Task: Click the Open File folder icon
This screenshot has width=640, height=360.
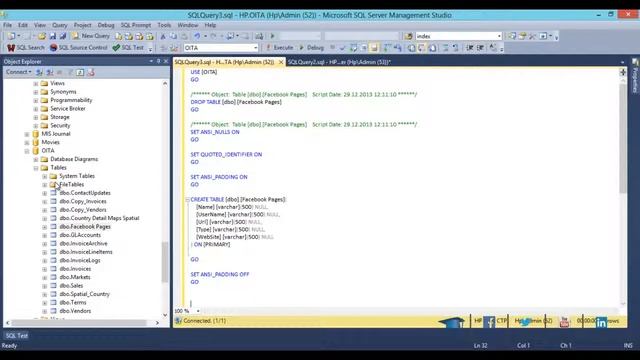Action: tap(42, 36)
